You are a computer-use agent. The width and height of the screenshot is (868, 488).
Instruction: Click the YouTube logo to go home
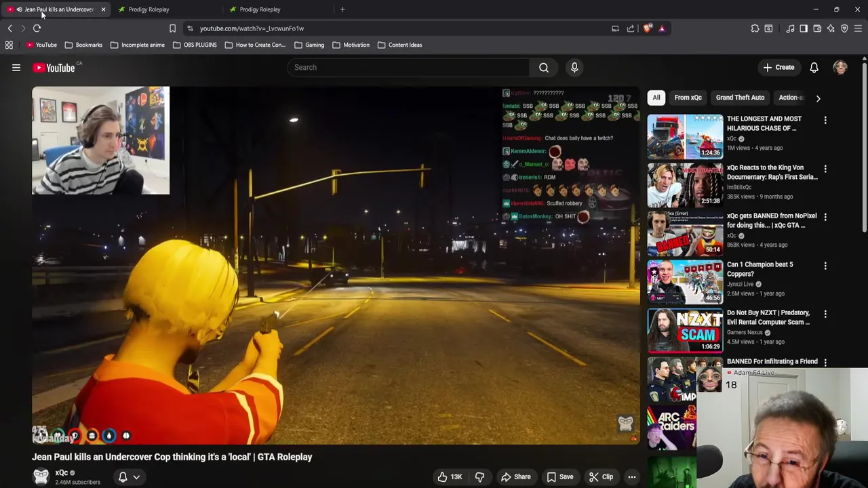tap(54, 67)
